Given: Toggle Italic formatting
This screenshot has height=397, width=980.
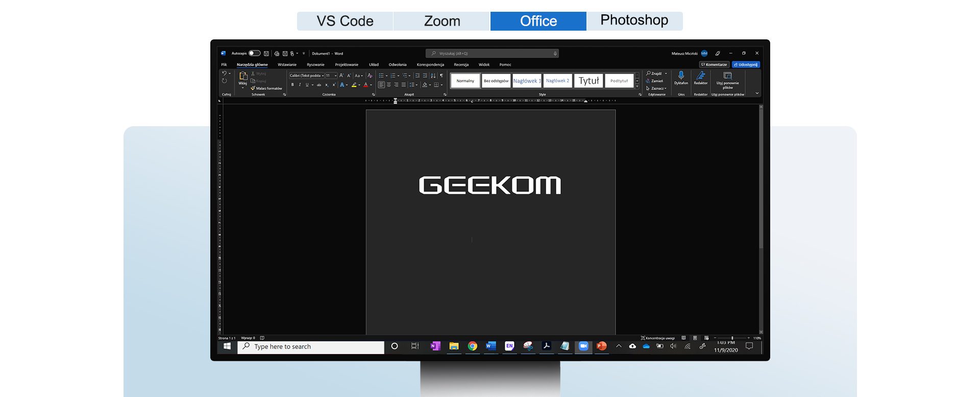Looking at the screenshot, I should [x=300, y=85].
